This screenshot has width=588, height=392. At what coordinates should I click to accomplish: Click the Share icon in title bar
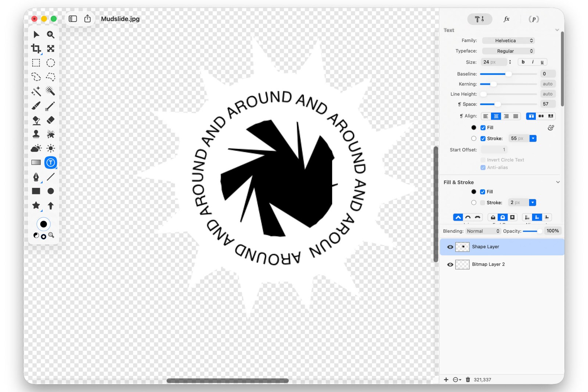point(87,19)
